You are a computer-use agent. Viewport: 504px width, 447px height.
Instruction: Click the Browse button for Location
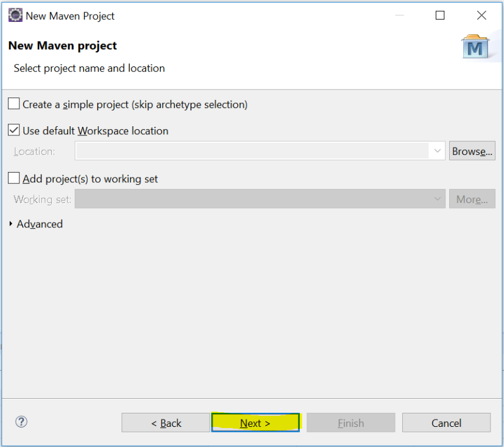click(x=472, y=151)
